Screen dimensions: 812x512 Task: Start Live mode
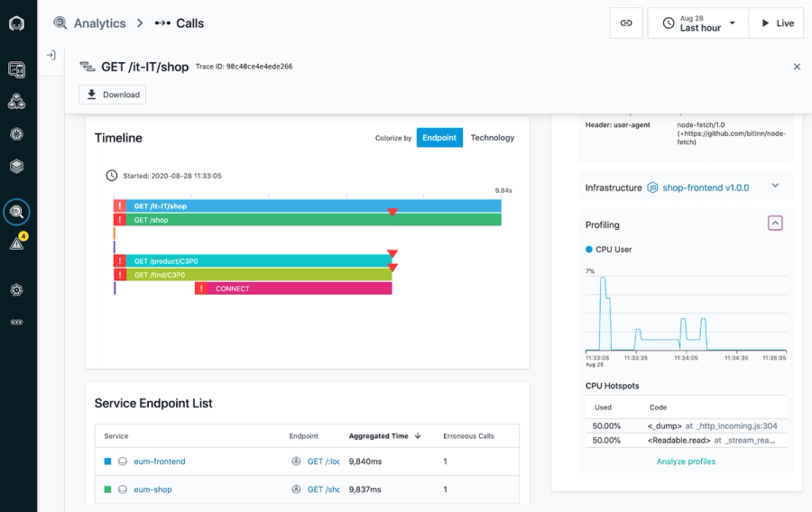coord(777,23)
